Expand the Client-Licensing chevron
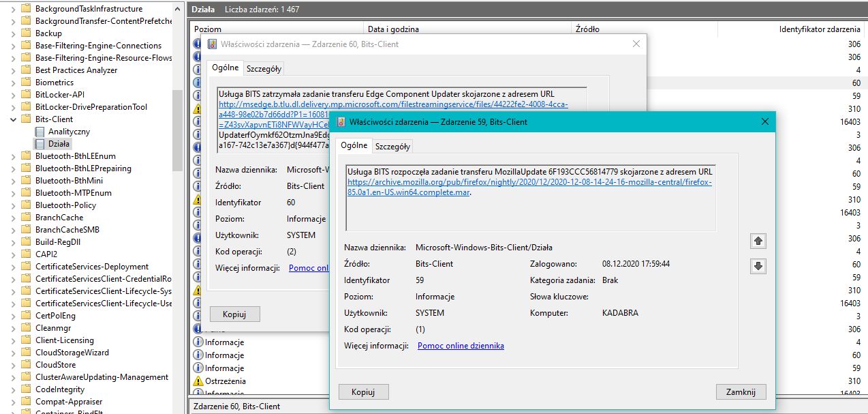 pyautogui.click(x=13, y=340)
